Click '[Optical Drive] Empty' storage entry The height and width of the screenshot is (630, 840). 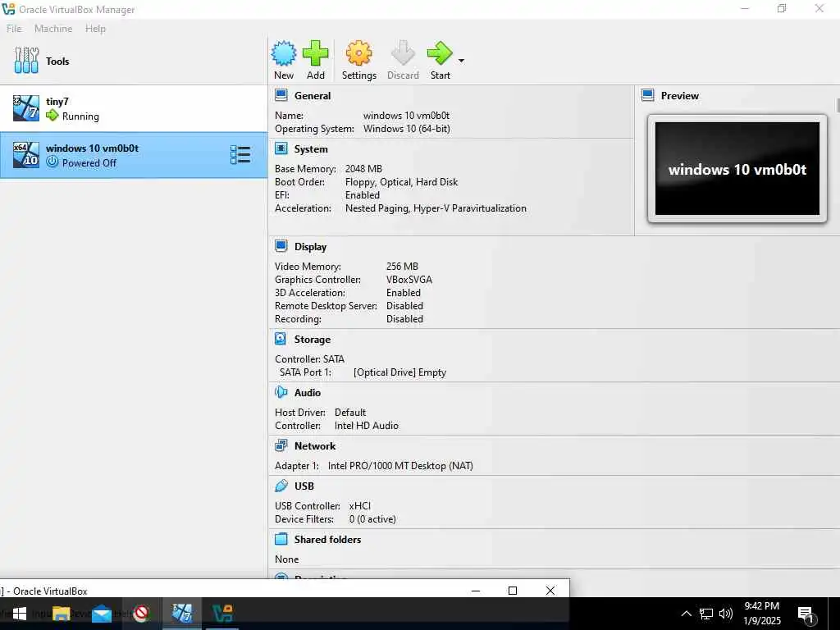399,372
